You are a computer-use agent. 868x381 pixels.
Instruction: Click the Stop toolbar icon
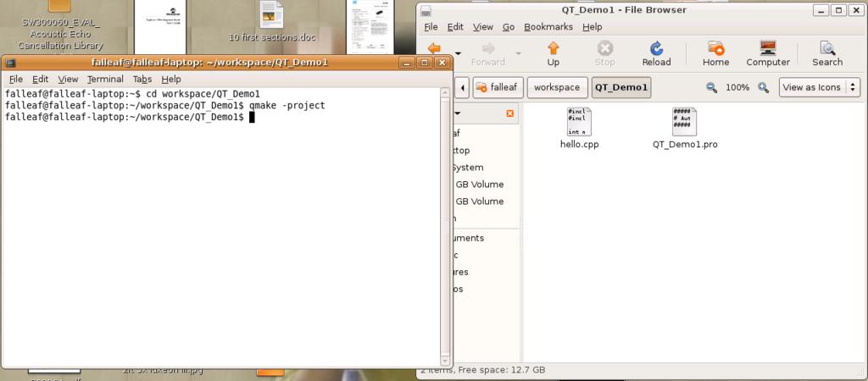[604, 53]
